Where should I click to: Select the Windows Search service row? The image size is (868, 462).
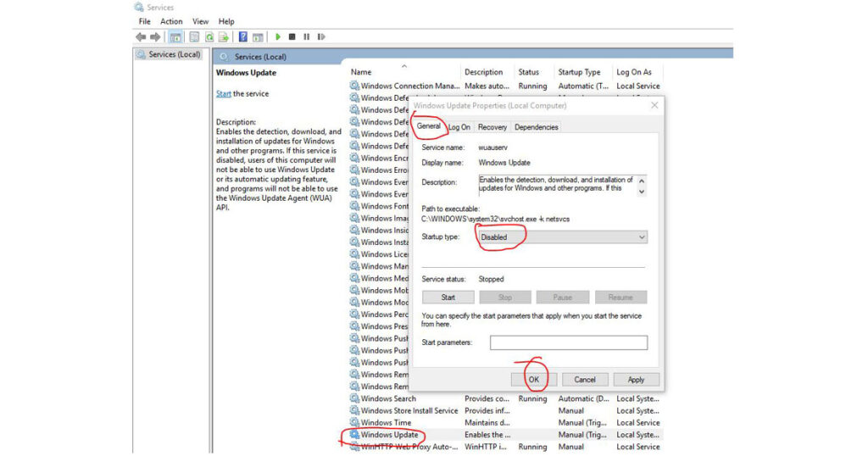pyautogui.click(x=505, y=398)
